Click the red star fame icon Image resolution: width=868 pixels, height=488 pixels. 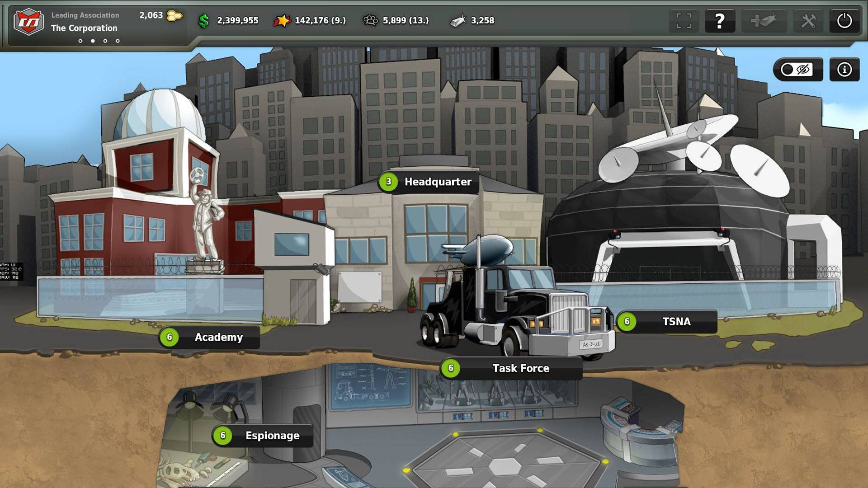282,21
